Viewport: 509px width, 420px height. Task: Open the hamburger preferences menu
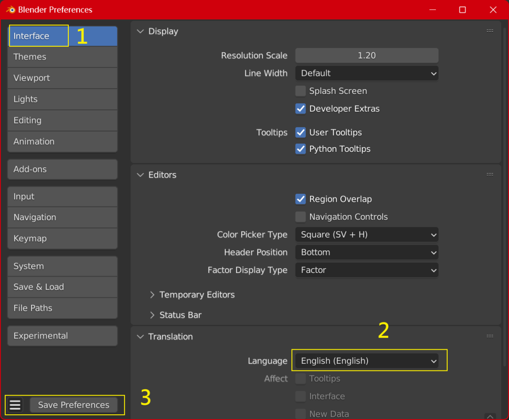coord(15,405)
